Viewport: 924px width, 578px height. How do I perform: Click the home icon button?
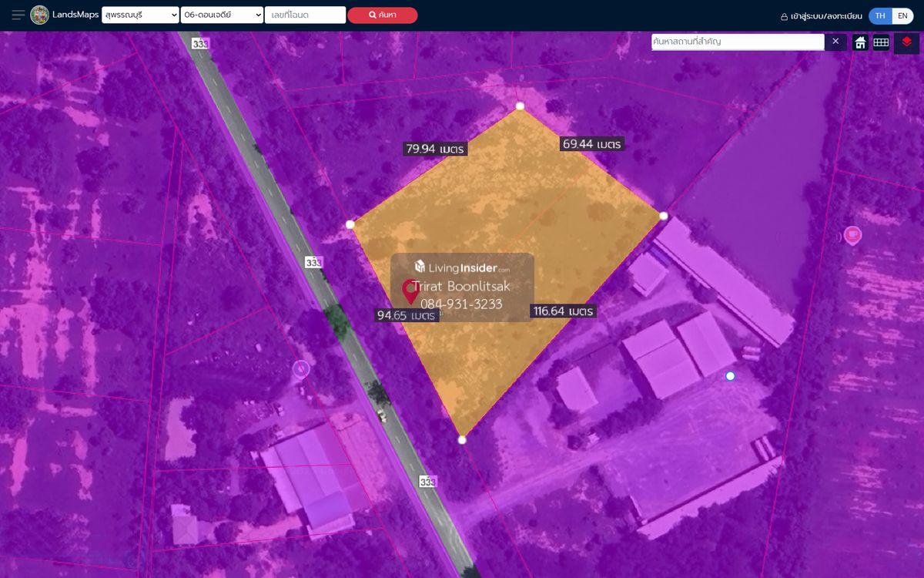pos(860,42)
